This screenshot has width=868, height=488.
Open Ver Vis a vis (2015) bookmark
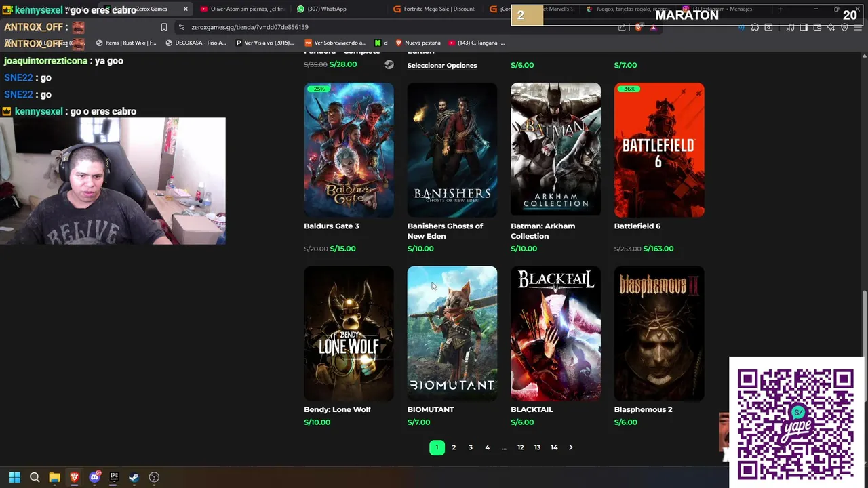264,43
